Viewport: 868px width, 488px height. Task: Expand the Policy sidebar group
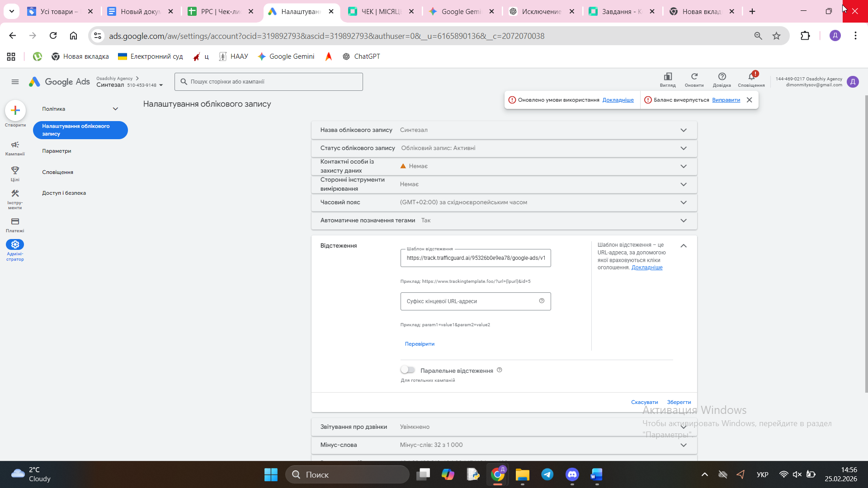(x=115, y=109)
